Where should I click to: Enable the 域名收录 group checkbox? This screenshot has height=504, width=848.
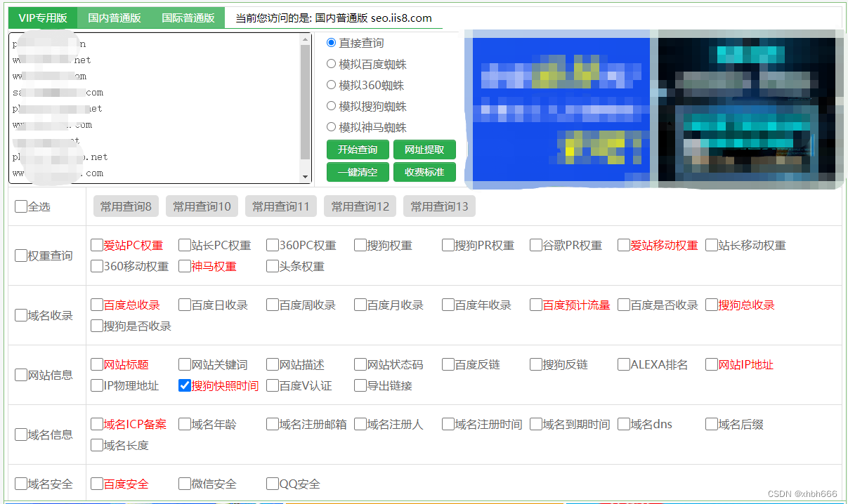tap(21, 315)
